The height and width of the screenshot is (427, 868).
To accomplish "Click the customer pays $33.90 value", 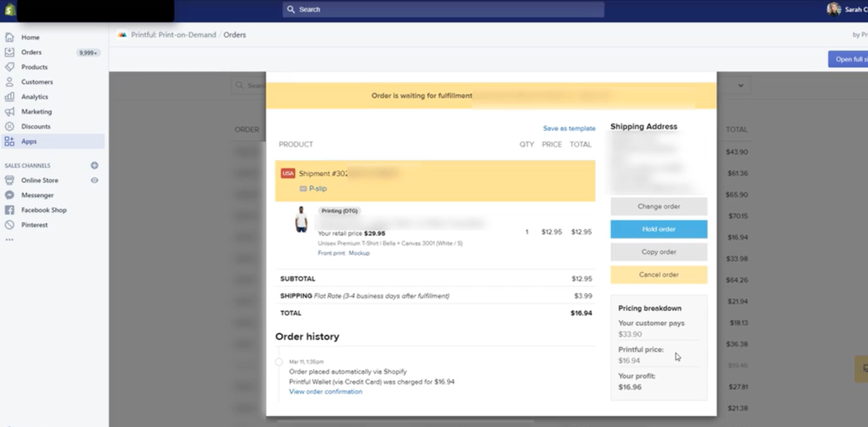I will click(630, 334).
